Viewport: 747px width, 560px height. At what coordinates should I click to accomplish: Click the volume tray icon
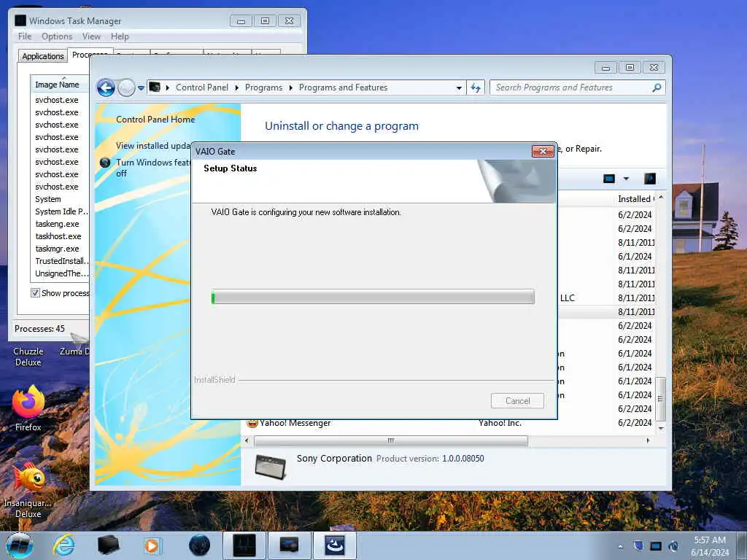pos(673,545)
